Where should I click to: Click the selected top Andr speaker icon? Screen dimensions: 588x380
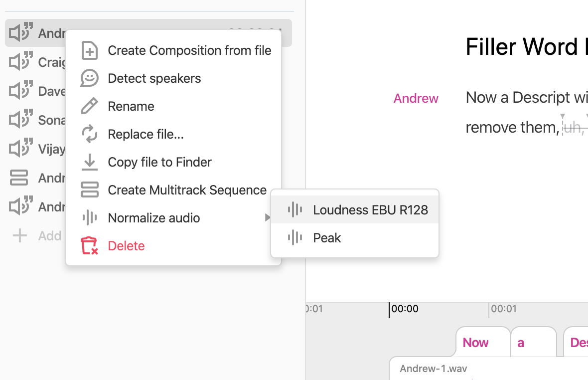coord(21,32)
